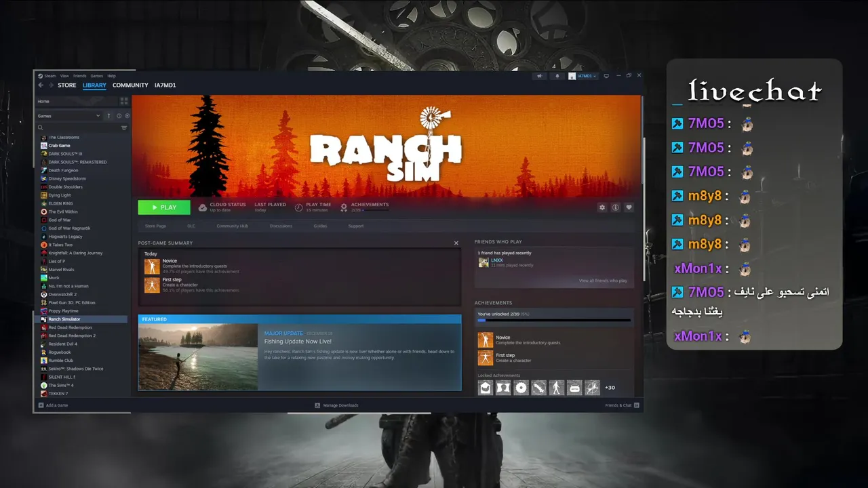The width and height of the screenshot is (868, 488).
Task: Select ELDEN RING in the library list
Action: [x=60, y=203]
